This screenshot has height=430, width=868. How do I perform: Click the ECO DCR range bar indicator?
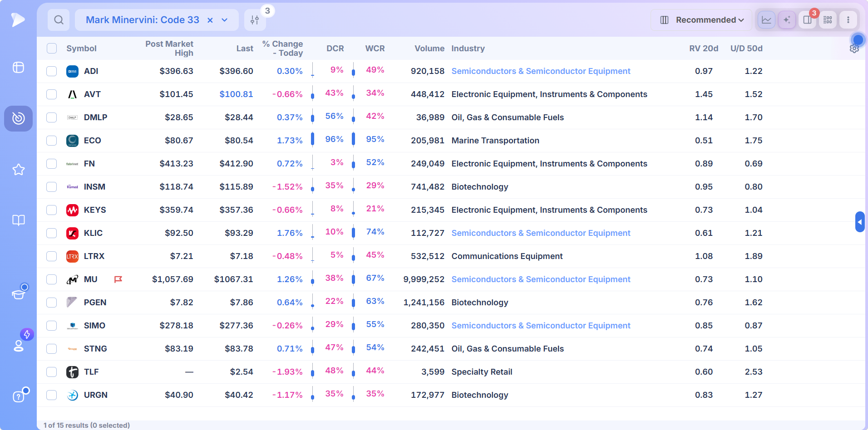(x=312, y=139)
